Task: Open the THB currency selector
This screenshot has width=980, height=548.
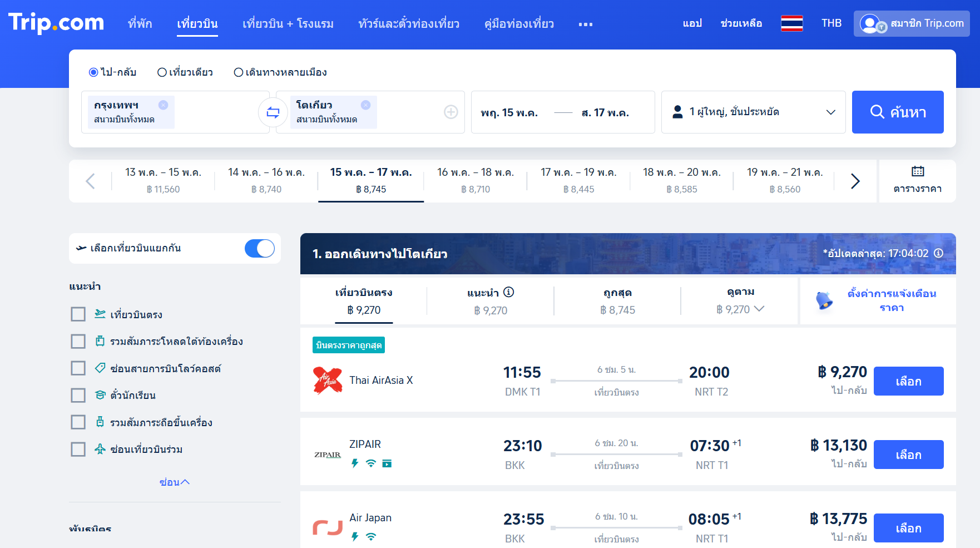Action: coord(831,23)
